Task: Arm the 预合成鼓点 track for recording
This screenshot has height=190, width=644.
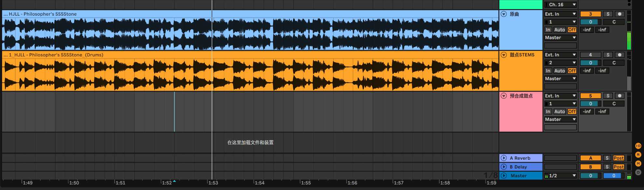Action: point(620,96)
